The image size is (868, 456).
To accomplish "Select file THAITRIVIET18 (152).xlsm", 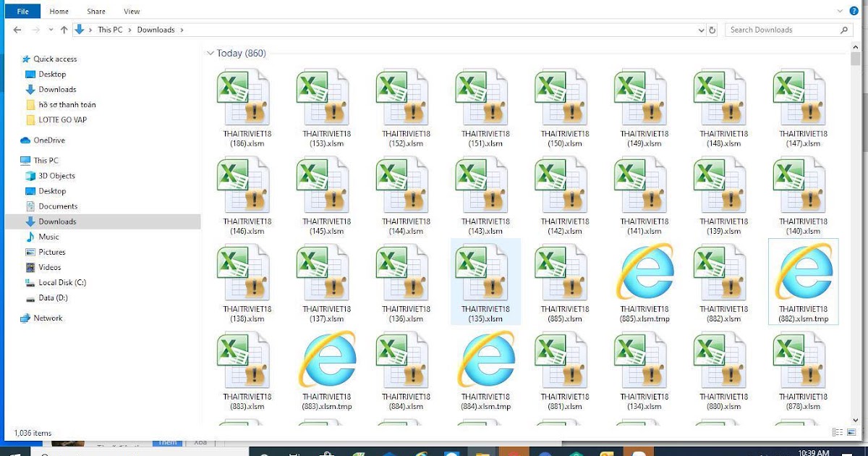I will tap(407, 108).
